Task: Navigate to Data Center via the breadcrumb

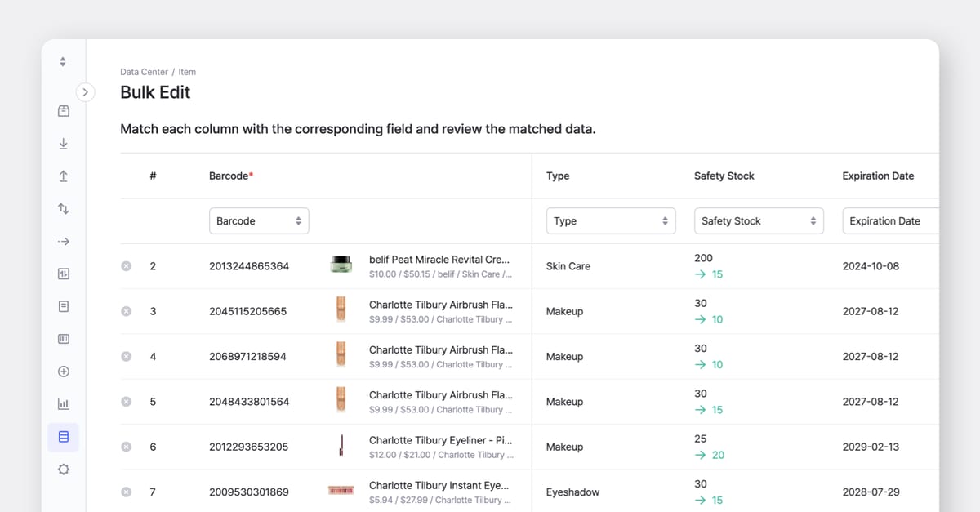Action: tap(144, 72)
